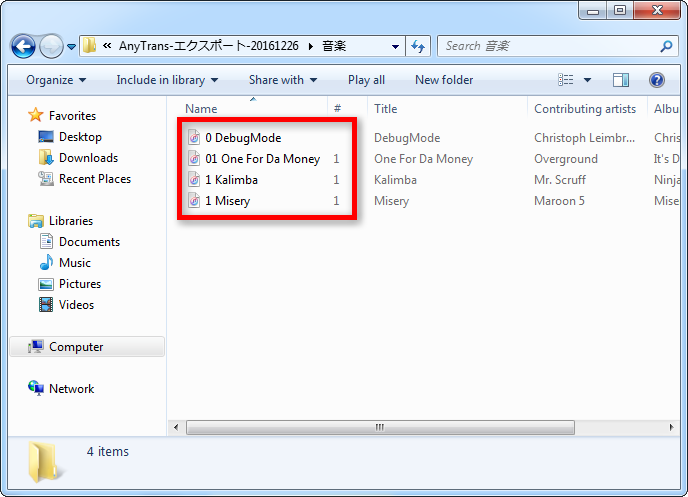Select the file 1 Kalimba
The width and height of the screenshot is (688, 497).
pos(231,180)
